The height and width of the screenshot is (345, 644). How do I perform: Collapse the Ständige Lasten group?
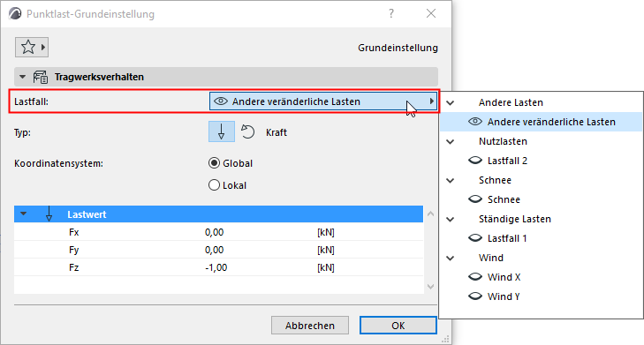click(451, 219)
